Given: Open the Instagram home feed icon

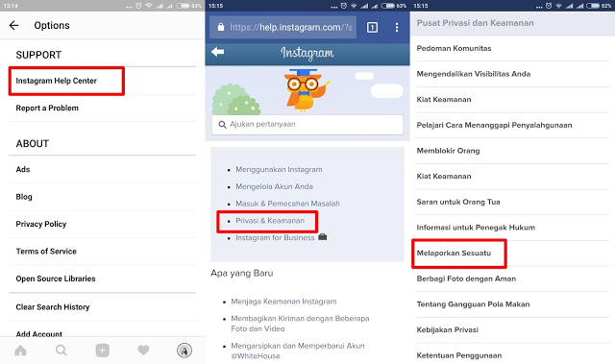Looking at the screenshot, I should pyautogui.click(x=20, y=351).
